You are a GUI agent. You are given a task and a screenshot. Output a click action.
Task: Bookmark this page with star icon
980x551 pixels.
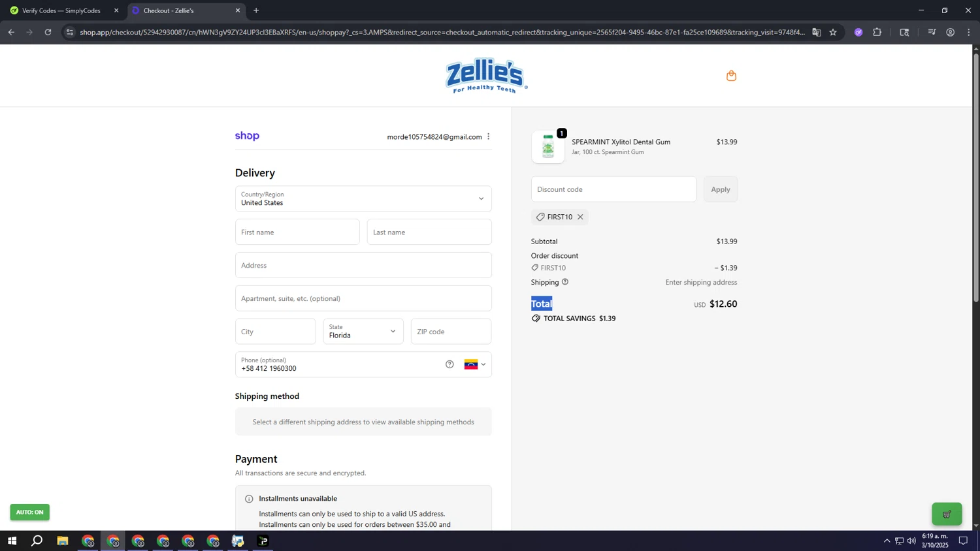click(833, 32)
